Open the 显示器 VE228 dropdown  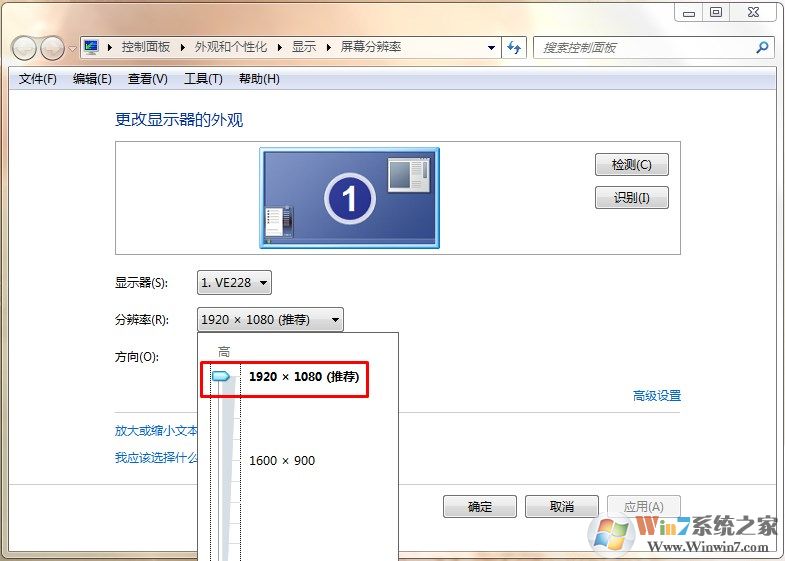coord(234,283)
